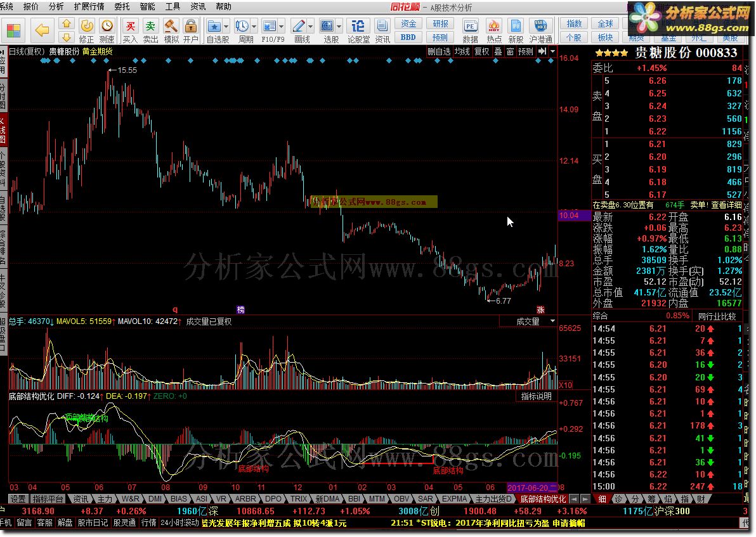Viewport: 756px width, 537px height.
Task: Select the MACD-style W&R indicator tab
Action: pos(130,499)
